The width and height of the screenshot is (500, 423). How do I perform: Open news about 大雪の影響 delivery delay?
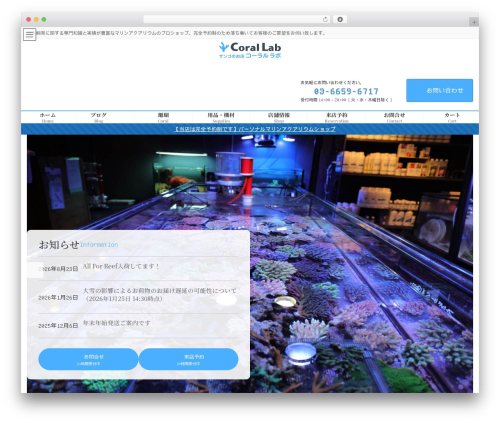click(x=160, y=295)
